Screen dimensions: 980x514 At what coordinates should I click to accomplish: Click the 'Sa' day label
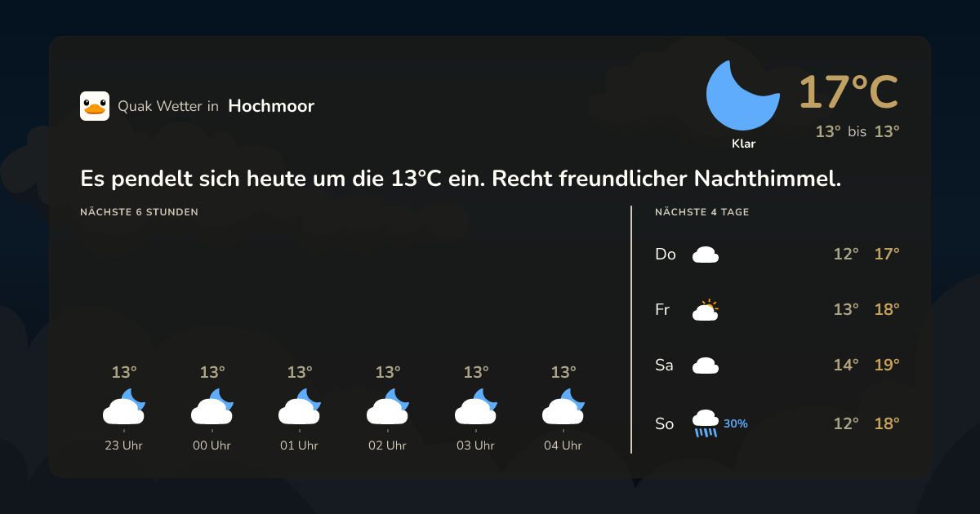[664, 366]
